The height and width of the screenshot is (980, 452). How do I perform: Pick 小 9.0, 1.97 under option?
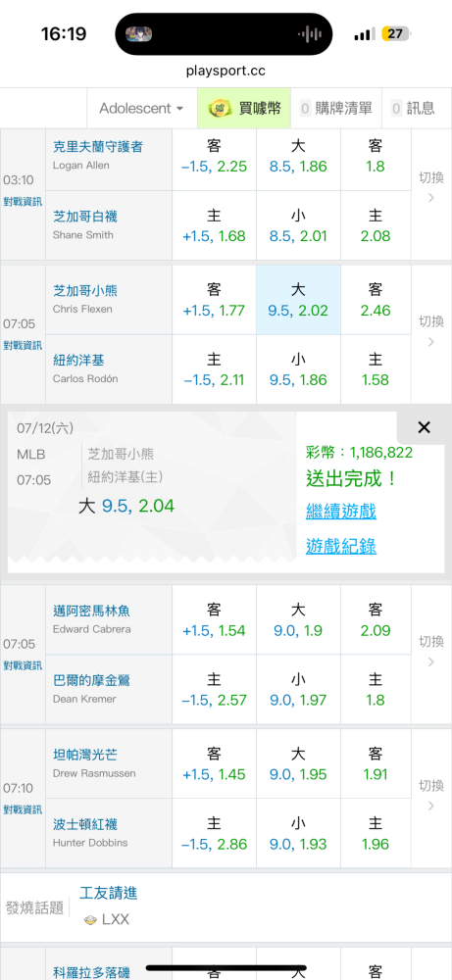[x=298, y=689]
